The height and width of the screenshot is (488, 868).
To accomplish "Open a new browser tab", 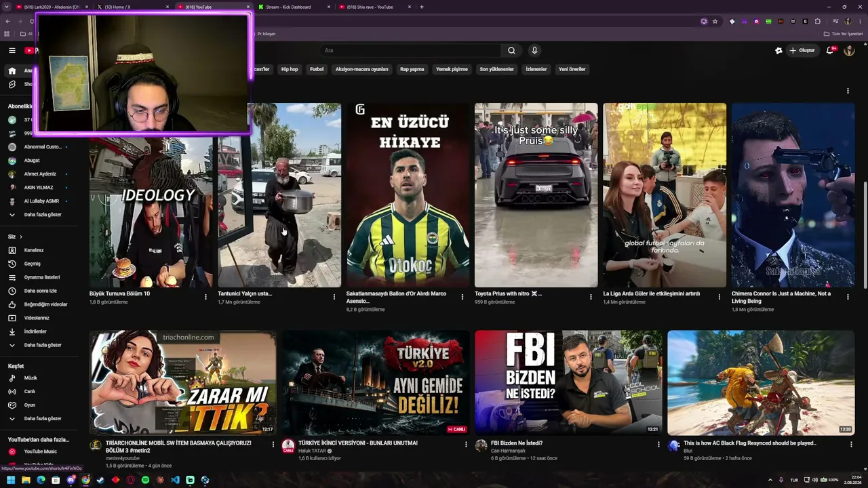I will [x=422, y=7].
